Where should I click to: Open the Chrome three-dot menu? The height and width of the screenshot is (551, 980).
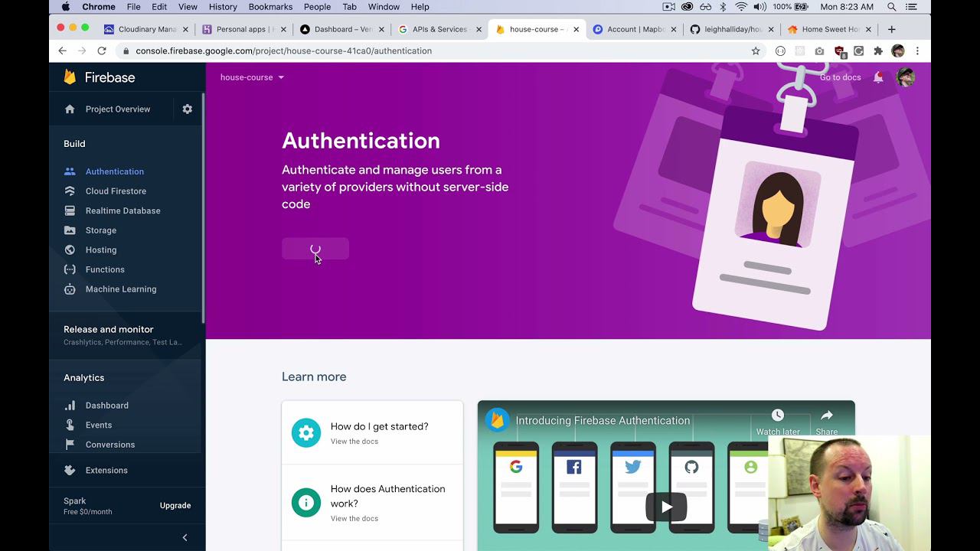(x=917, y=51)
